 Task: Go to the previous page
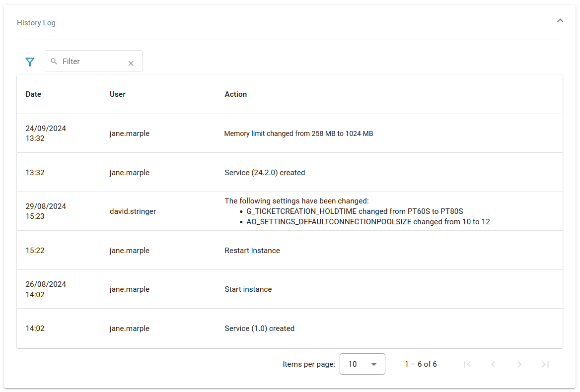click(x=493, y=364)
